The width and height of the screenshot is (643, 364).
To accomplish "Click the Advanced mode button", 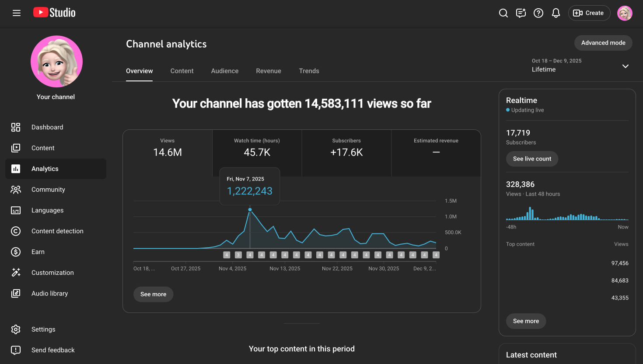I will point(603,43).
